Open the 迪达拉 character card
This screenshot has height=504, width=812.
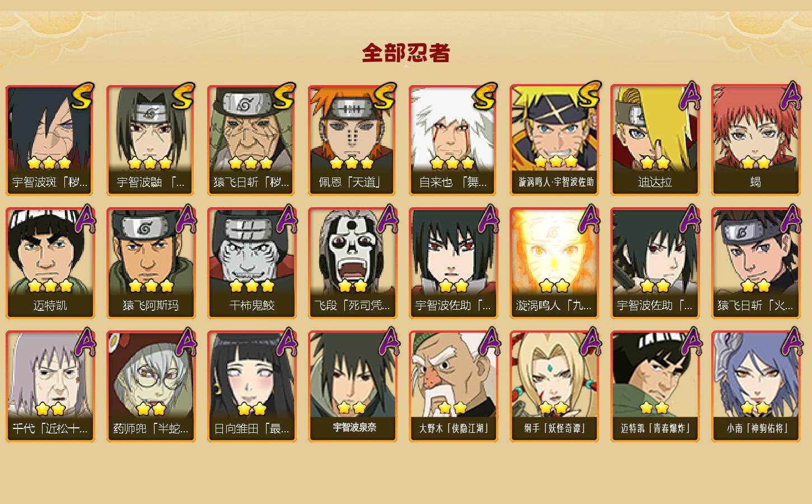click(655, 140)
